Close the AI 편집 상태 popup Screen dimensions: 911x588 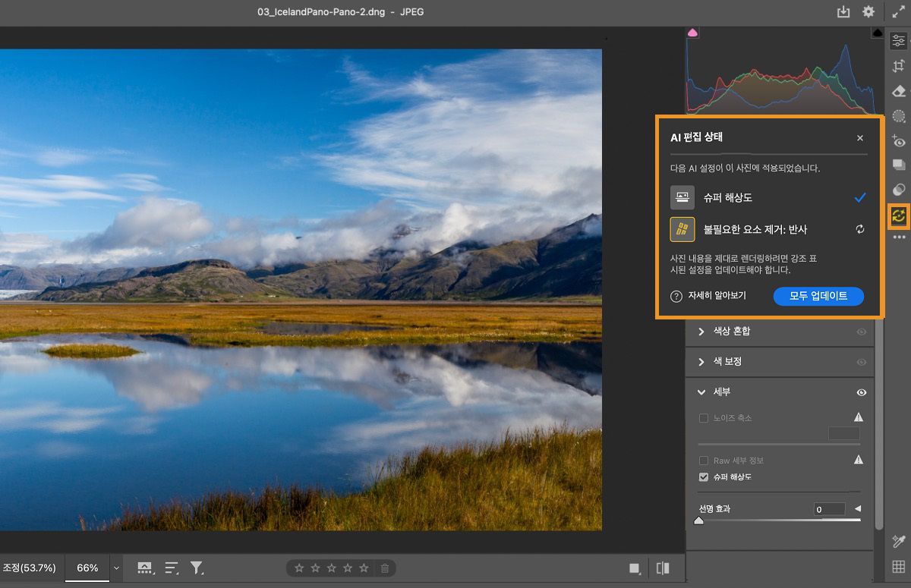(860, 138)
